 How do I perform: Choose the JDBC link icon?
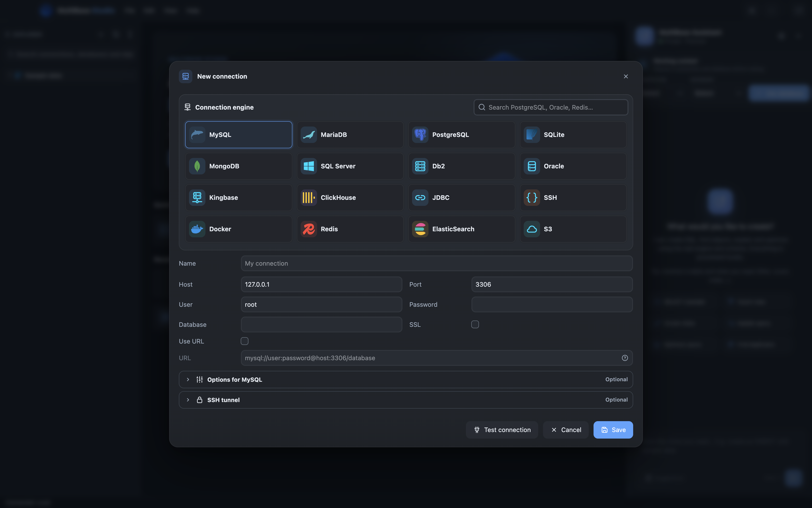tap(420, 198)
